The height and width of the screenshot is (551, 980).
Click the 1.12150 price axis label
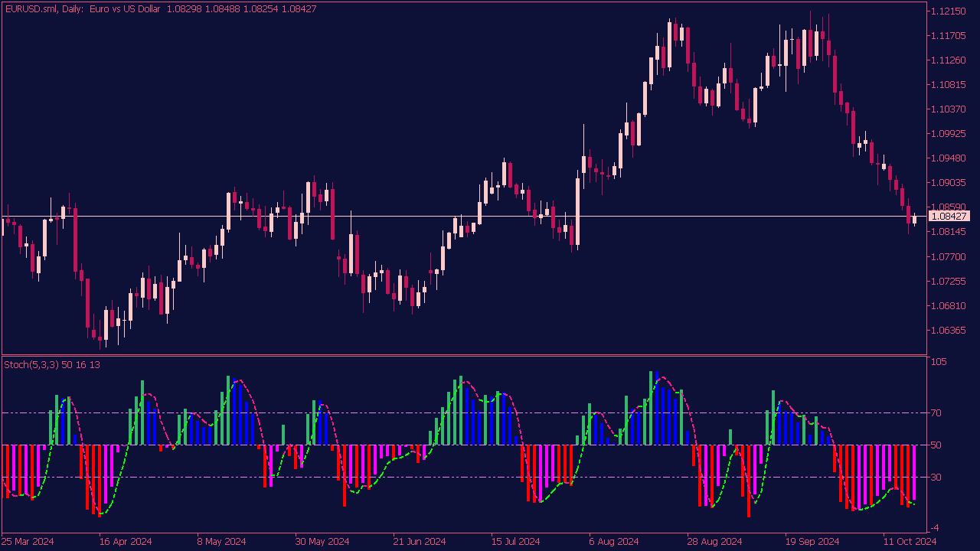pos(949,11)
